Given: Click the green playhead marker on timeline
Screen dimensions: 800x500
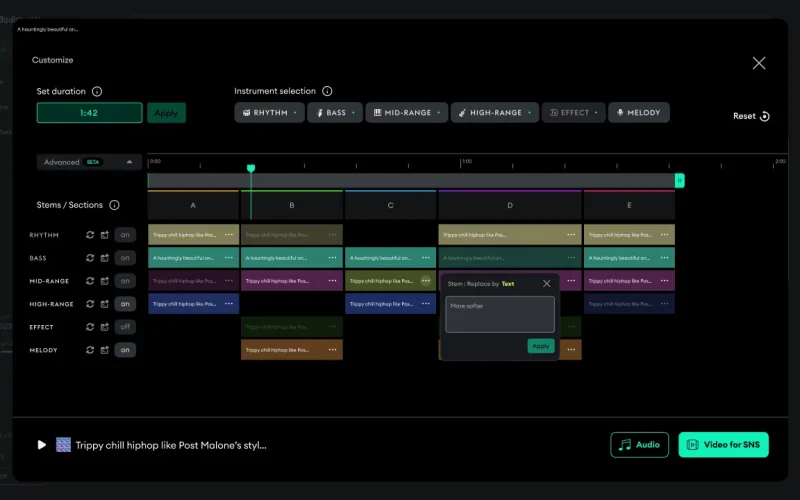Looking at the screenshot, I should coord(251,168).
